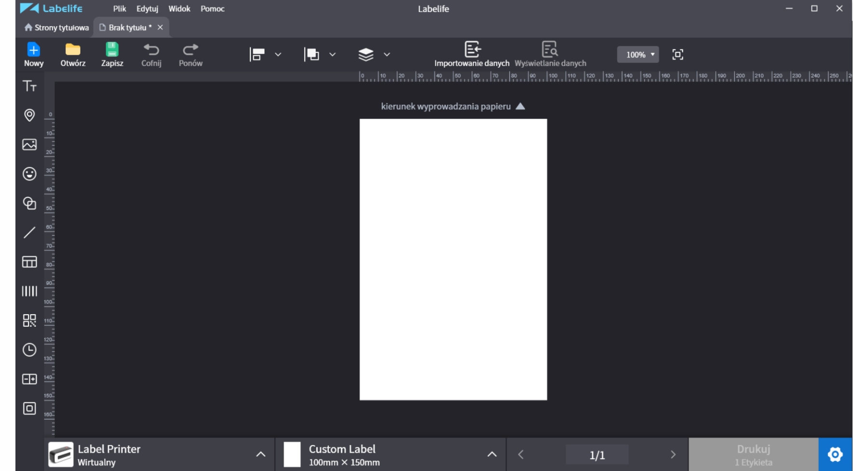Switch to the Strony tytułowa tab
This screenshot has height=471, width=868.
click(x=57, y=28)
